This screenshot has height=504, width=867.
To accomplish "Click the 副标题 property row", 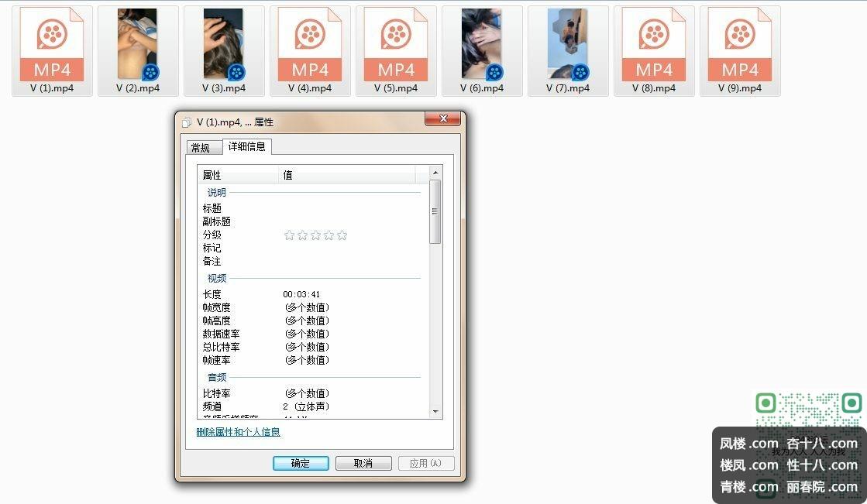I will 310,221.
